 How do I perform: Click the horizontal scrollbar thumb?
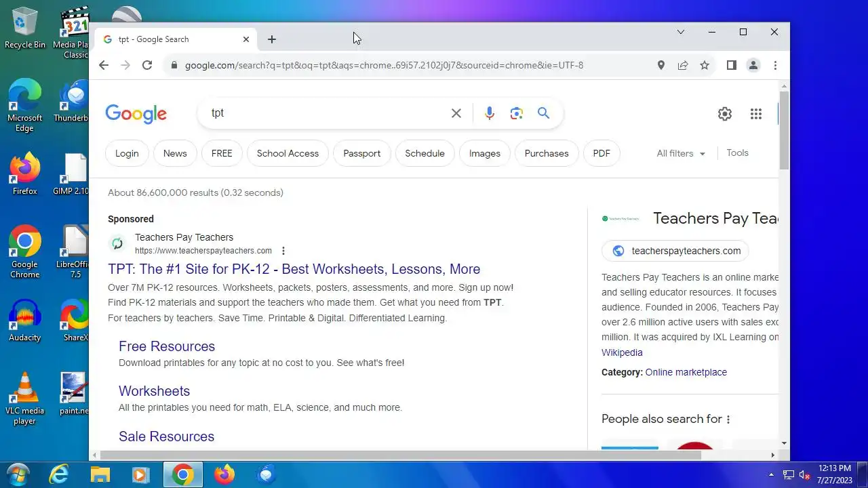(x=400, y=455)
